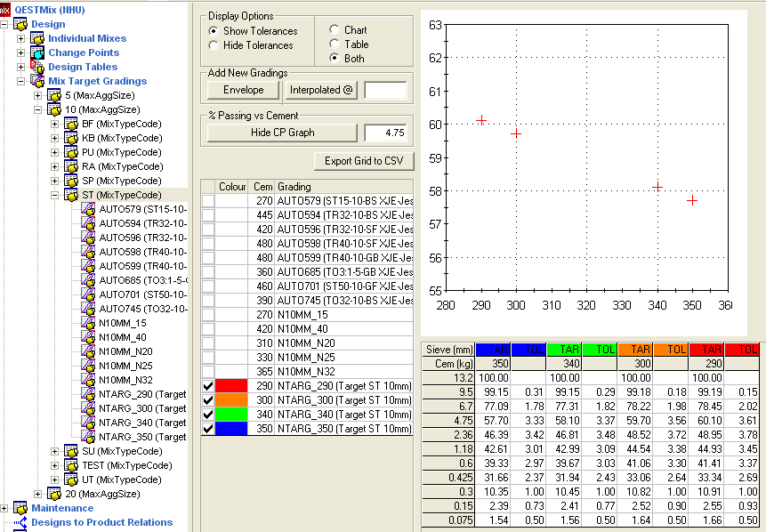Click the Design Tables icon
Screen dimensions: 766x532
click(37, 67)
